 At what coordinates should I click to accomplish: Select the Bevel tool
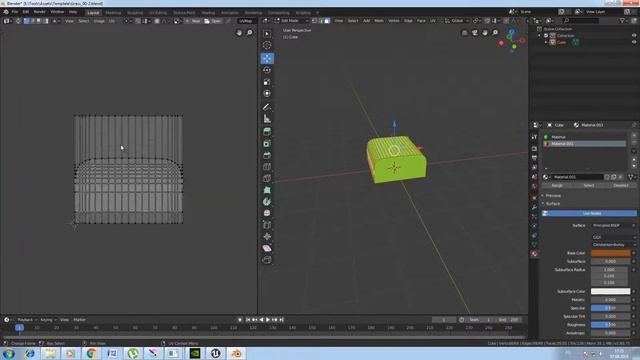pyautogui.click(x=267, y=155)
